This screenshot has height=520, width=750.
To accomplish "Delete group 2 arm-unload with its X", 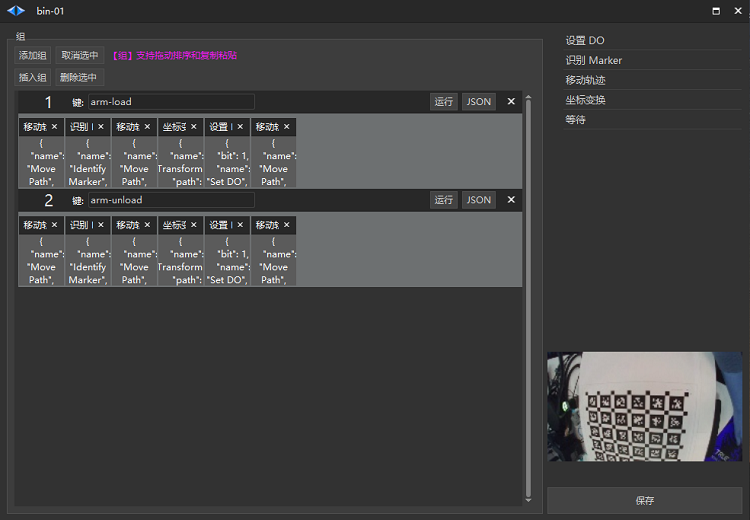I will coord(511,200).
